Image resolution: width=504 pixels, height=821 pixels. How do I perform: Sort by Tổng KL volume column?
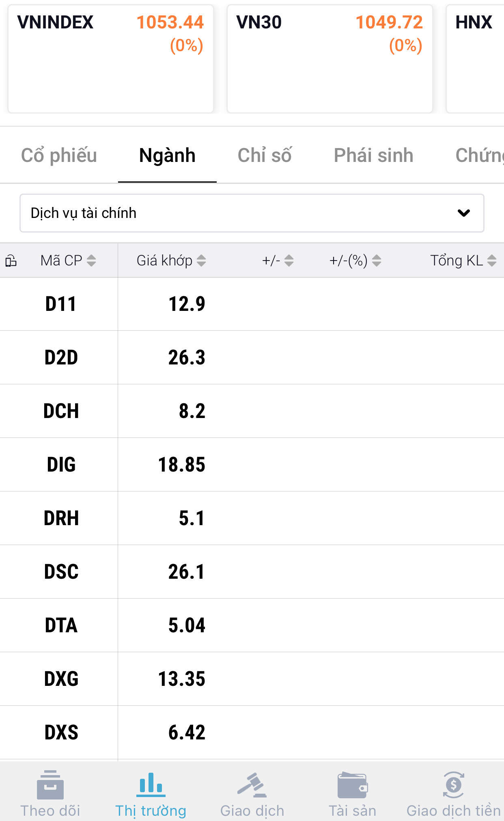pyautogui.click(x=492, y=261)
